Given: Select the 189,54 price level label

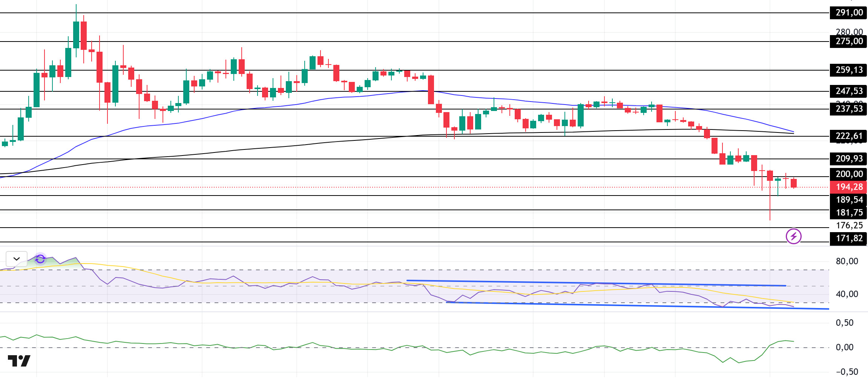Looking at the screenshot, I should tap(848, 200).
